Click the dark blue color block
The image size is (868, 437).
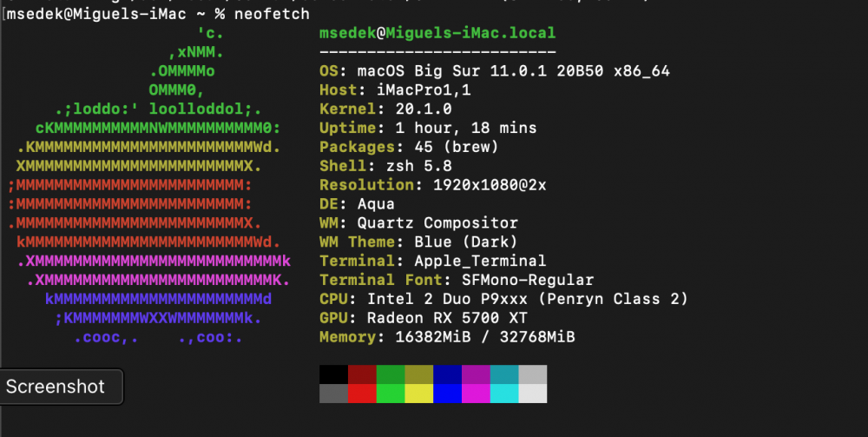[448, 374]
